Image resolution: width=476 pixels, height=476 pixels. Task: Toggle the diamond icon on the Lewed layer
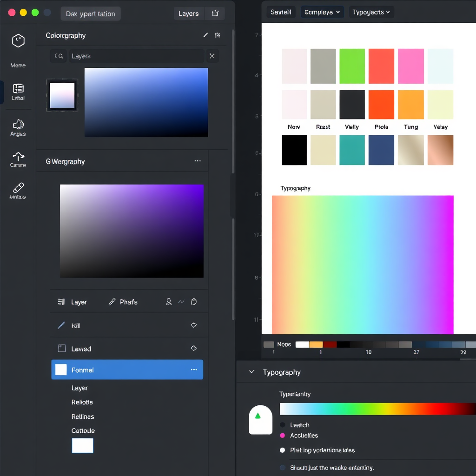[194, 348]
